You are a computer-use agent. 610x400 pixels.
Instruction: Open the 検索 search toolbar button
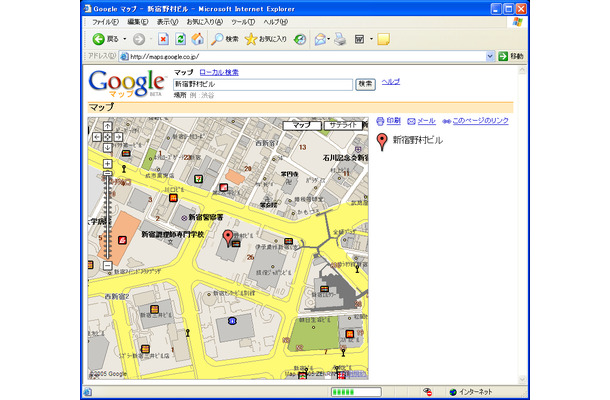pos(224,39)
